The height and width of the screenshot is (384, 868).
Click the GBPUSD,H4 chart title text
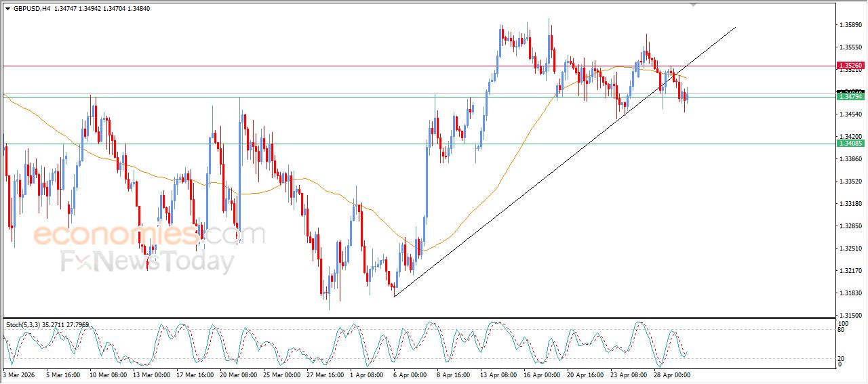tap(31, 9)
